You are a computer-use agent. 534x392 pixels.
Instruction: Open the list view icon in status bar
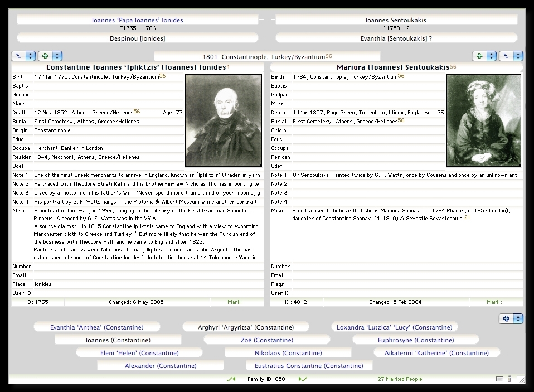point(499,379)
